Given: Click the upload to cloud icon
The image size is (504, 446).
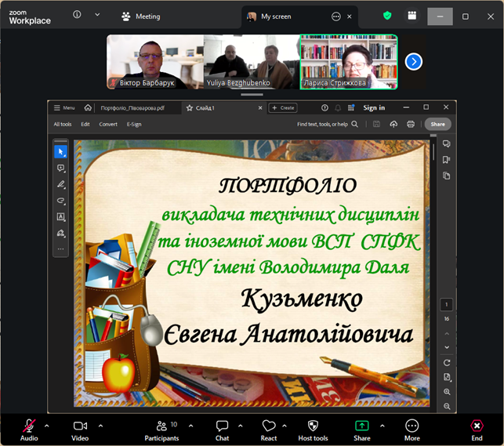Looking at the screenshot, I should (393, 124).
